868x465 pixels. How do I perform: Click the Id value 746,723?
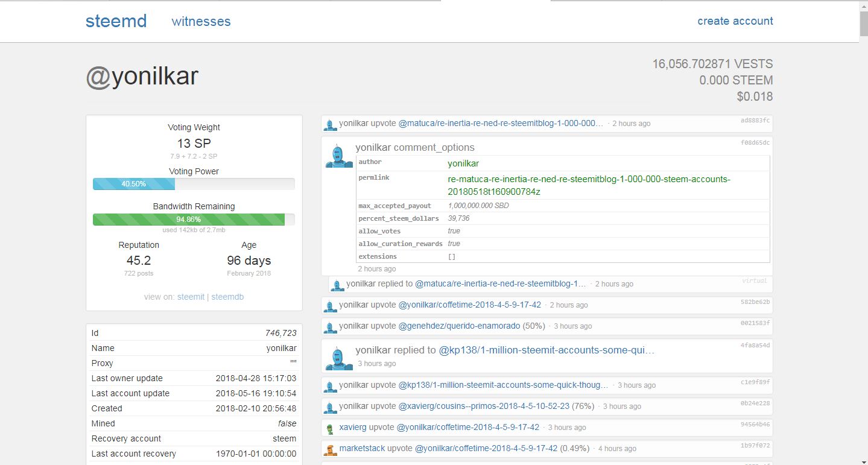(x=281, y=333)
